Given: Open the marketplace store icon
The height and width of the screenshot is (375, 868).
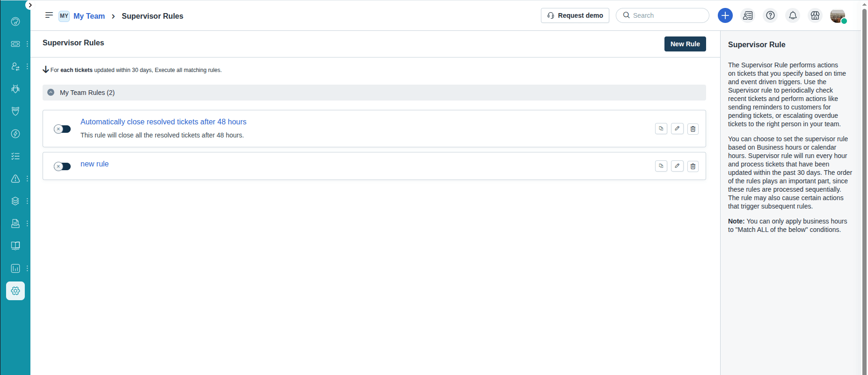Looking at the screenshot, I should pyautogui.click(x=815, y=15).
